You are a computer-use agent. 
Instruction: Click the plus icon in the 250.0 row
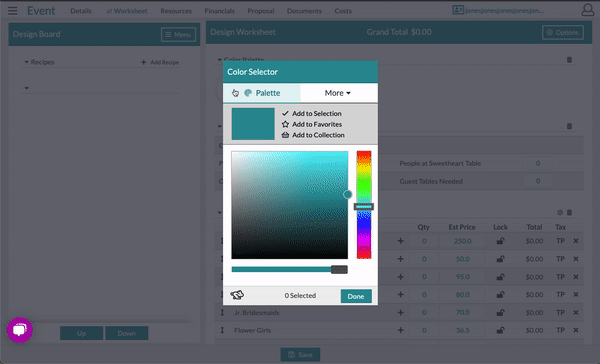click(401, 241)
